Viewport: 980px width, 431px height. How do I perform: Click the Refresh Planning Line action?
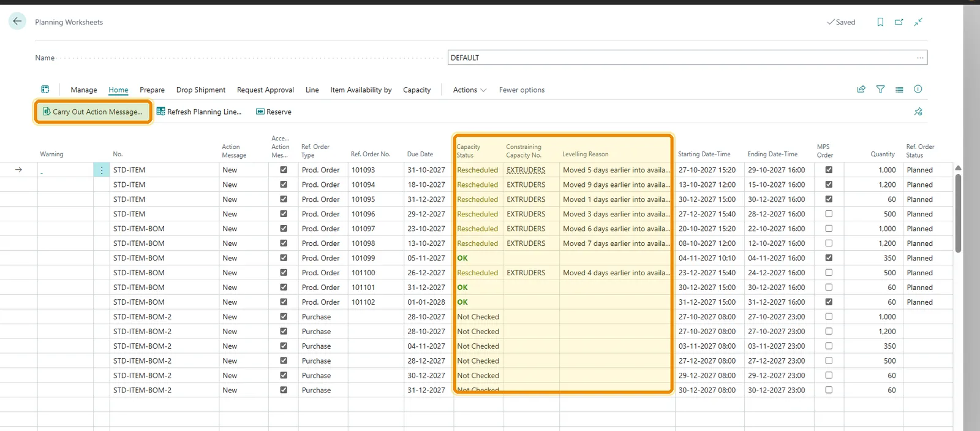[198, 112]
